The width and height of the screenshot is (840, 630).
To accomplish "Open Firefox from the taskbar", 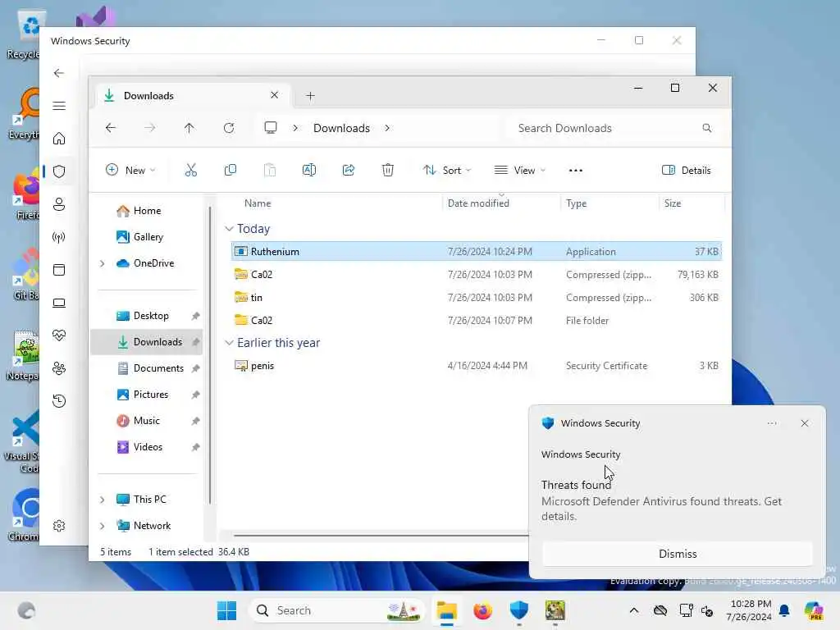I will click(482, 610).
